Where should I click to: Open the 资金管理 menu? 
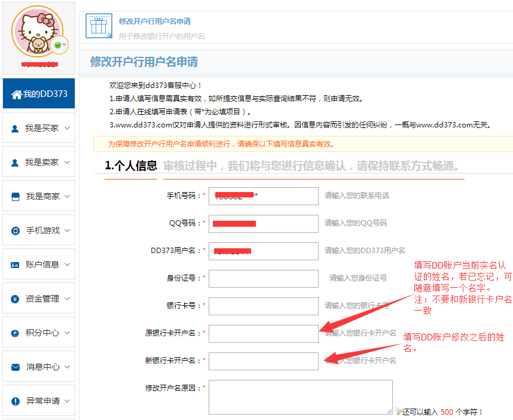(39, 297)
